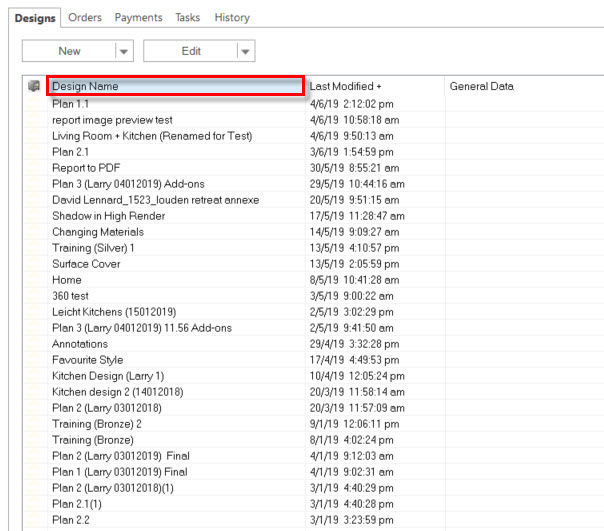Screen dimensions: 604x531
Task: Switch to the Payments tab
Action: 138,17
